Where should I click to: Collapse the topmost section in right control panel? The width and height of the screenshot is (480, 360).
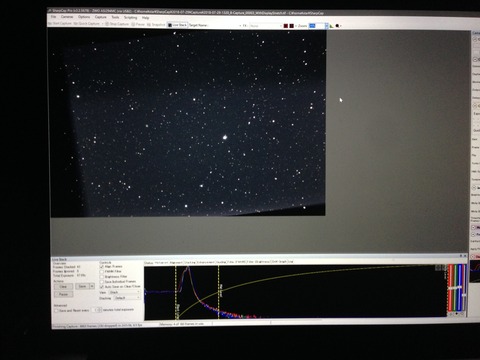pos(475,39)
